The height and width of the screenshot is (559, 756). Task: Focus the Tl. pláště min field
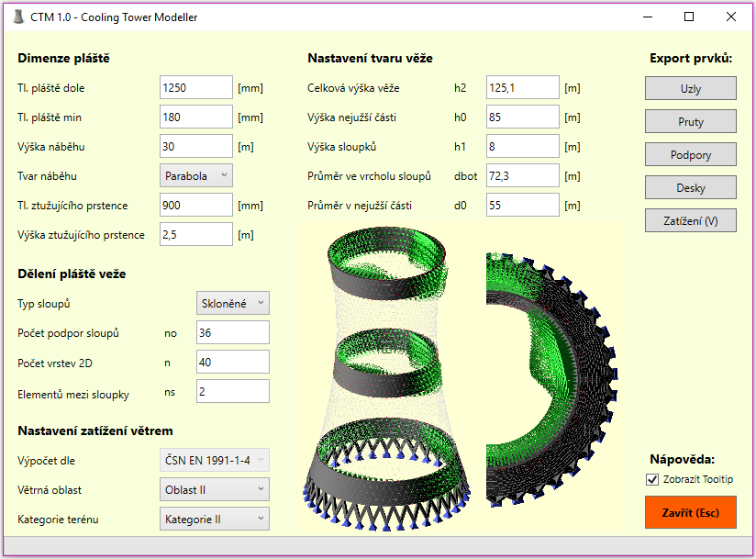(x=196, y=117)
